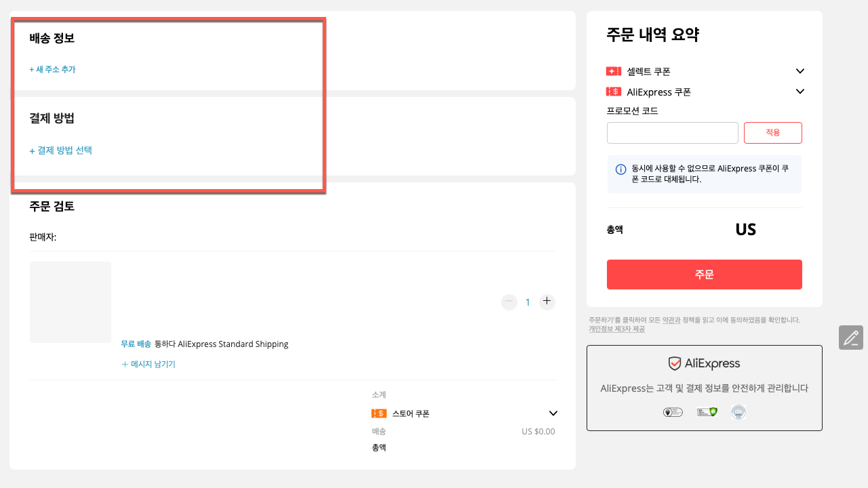Click the '주문 검토' heading
The height and width of the screenshot is (488, 868).
tap(52, 207)
